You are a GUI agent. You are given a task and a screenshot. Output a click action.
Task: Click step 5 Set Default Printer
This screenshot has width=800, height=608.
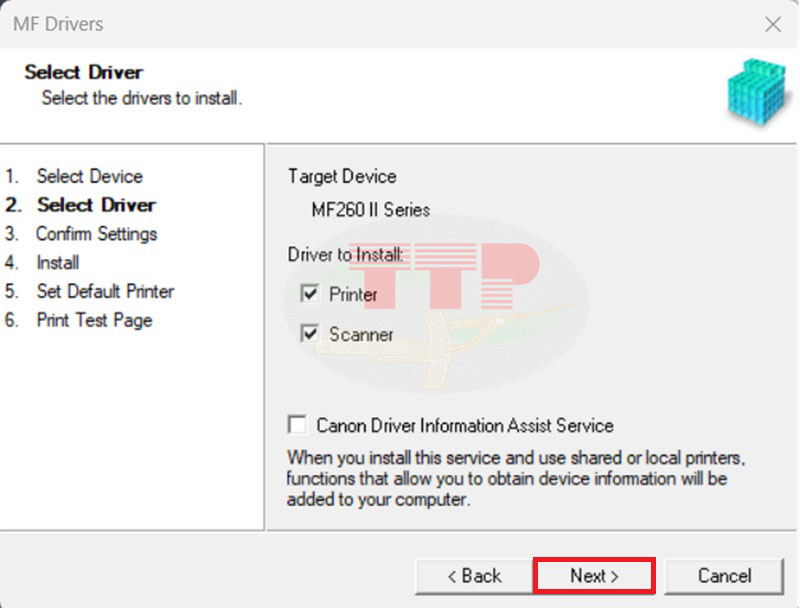point(105,292)
